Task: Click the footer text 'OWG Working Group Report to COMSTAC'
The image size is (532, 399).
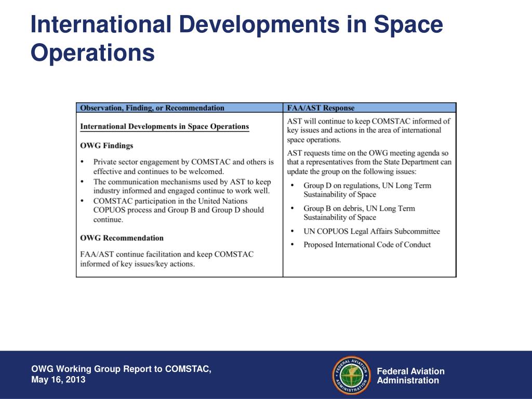Action: (121, 369)
